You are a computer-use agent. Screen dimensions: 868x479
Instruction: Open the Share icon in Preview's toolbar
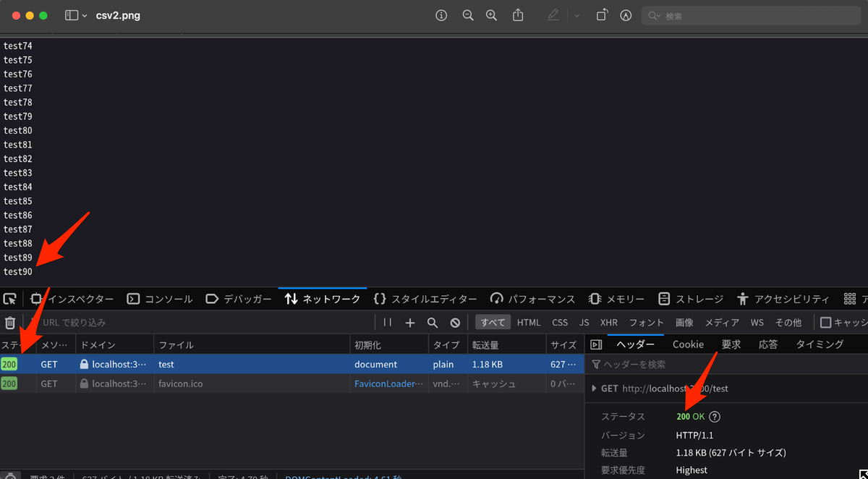(x=518, y=14)
